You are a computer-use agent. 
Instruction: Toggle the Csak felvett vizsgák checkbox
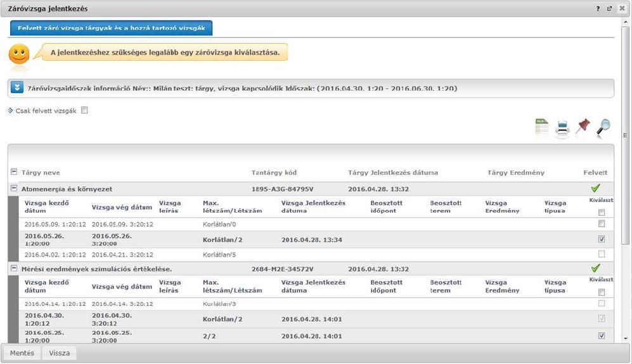[84, 110]
